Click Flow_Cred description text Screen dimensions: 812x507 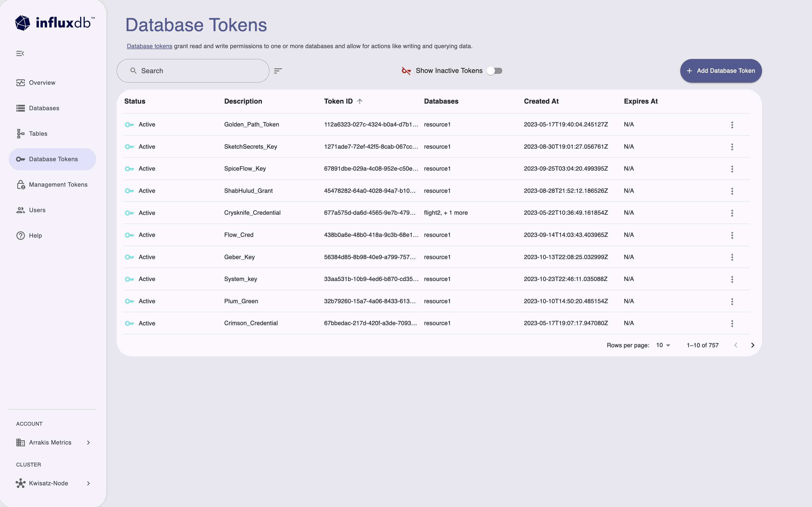click(239, 235)
